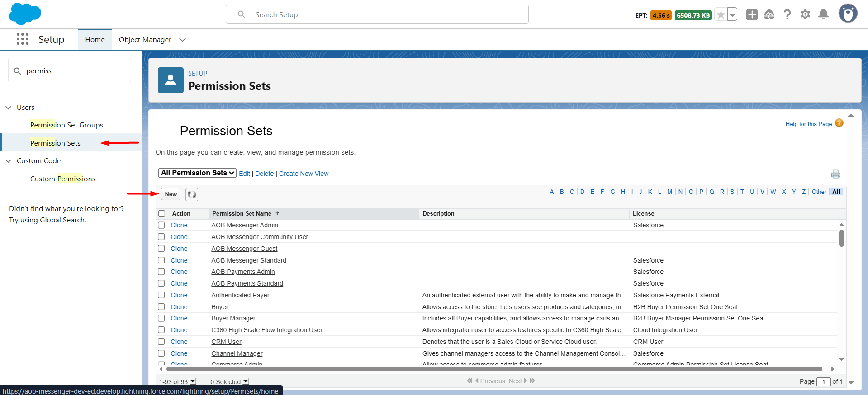This screenshot has height=395, width=868.
Task: Open the 1-93 of 93 records dropdown
Action: click(x=193, y=381)
